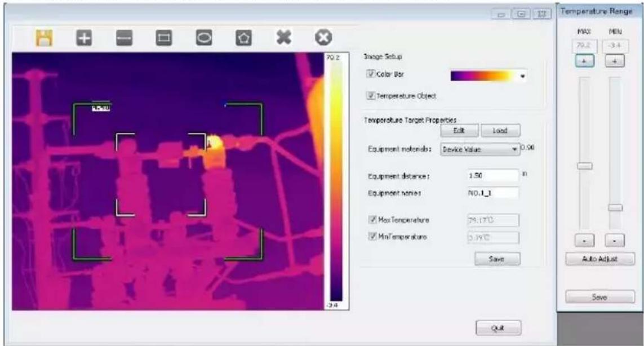Image resolution: width=644 pixels, height=346 pixels.
Task: Click the vertical color bar scale
Action: (336, 181)
